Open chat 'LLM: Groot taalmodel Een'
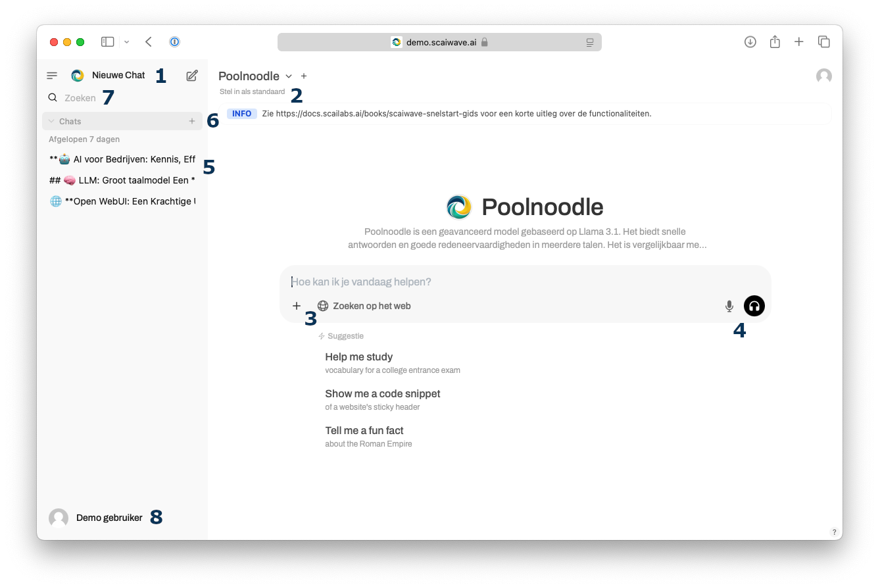Image resolution: width=880 pixels, height=588 pixels. point(122,180)
